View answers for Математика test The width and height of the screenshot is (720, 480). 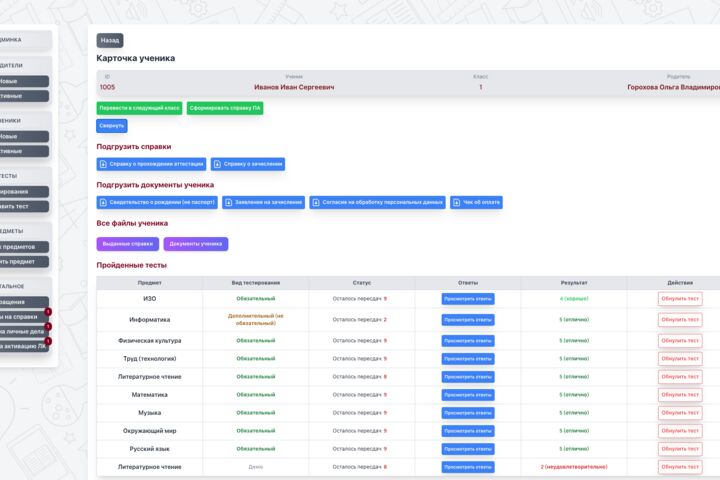coord(468,395)
